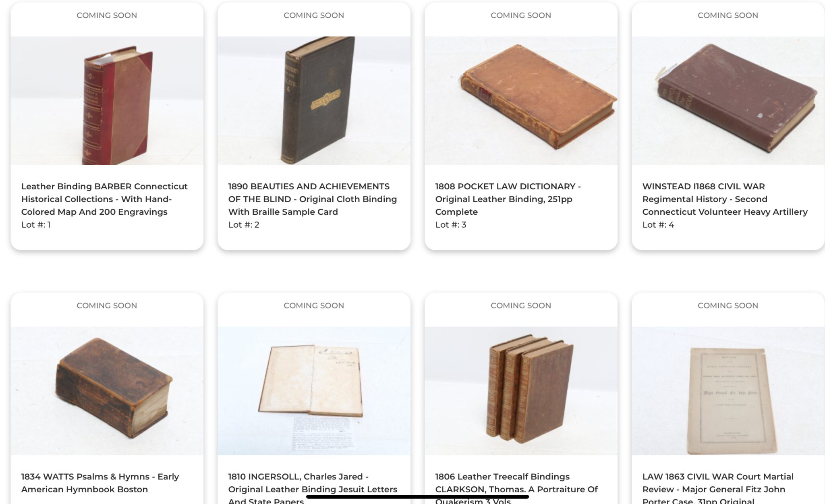View the CLARKSON three volumes photo
This screenshot has width=825, height=504.
pyautogui.click(x=521, y=391)
